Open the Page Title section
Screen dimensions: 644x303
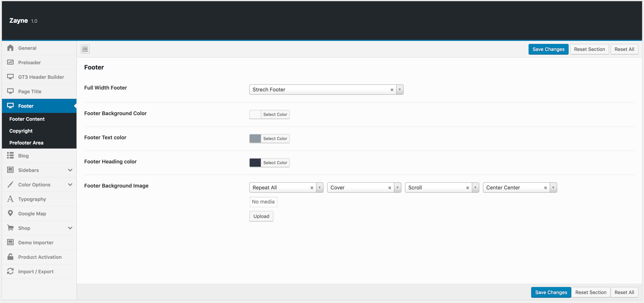39,91
